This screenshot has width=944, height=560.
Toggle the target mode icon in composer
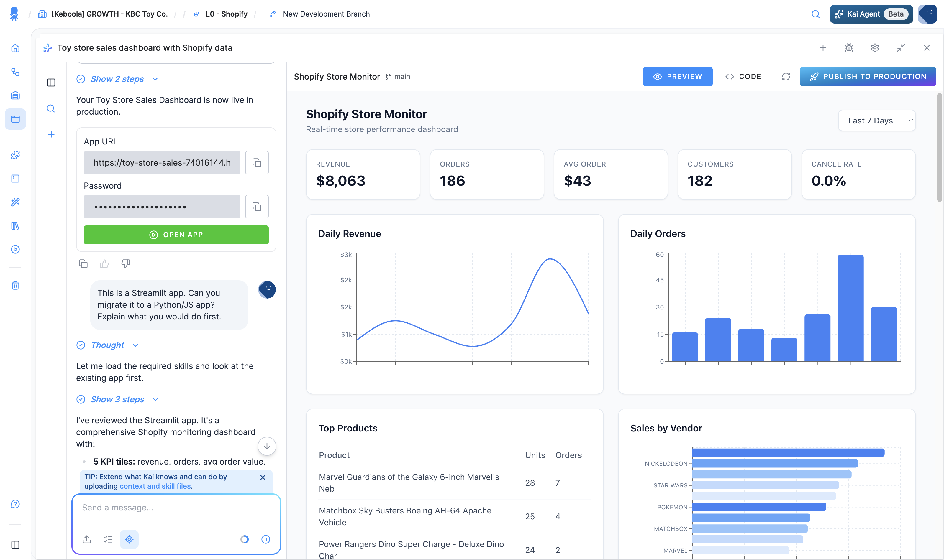point(129,539)
